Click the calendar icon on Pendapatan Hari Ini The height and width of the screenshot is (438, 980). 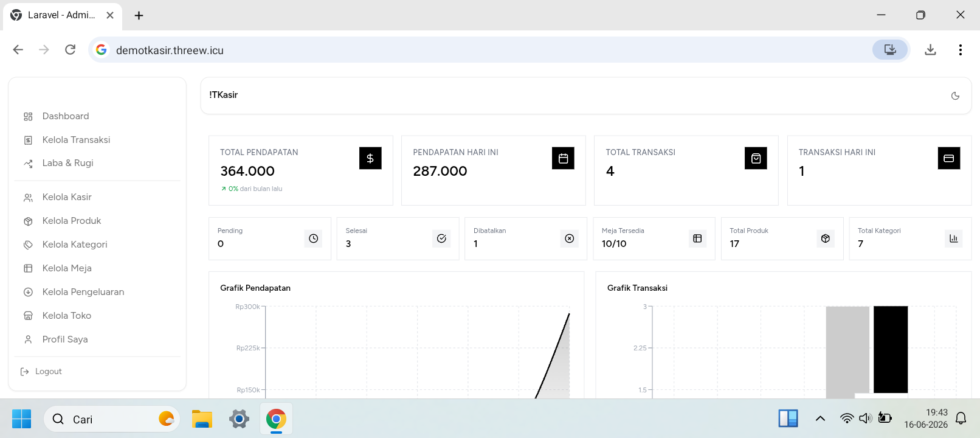click(563, 158)
